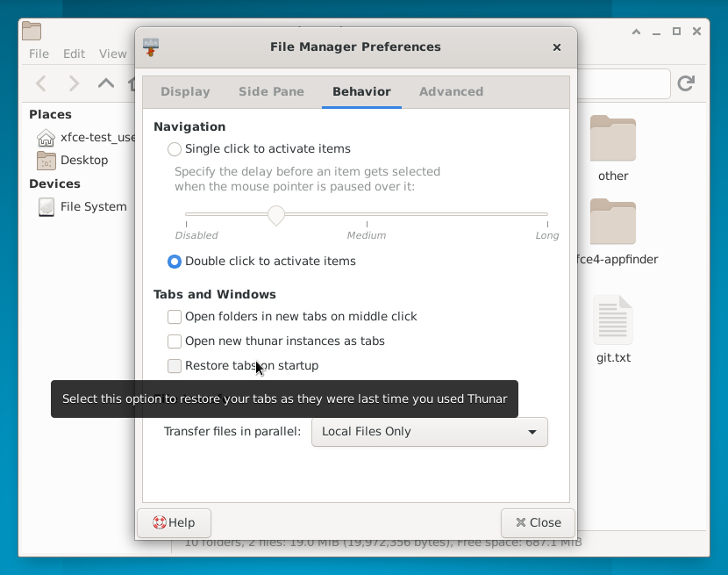The height and width of the screenshot is (575, 728).
Task: Toggle the 'Restore tabs on startup' checkbox
Action: point(175,366)
